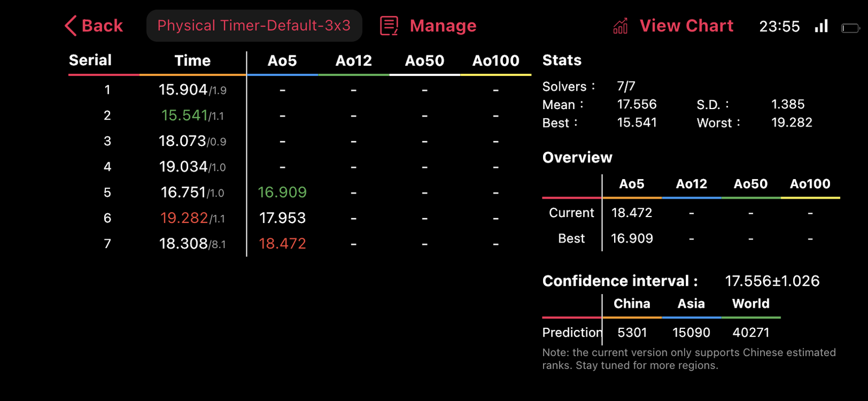Tap the Current Ao5 value 18.472 in Overview
Viewport: 868px width, 401px height.
[632, 213]
